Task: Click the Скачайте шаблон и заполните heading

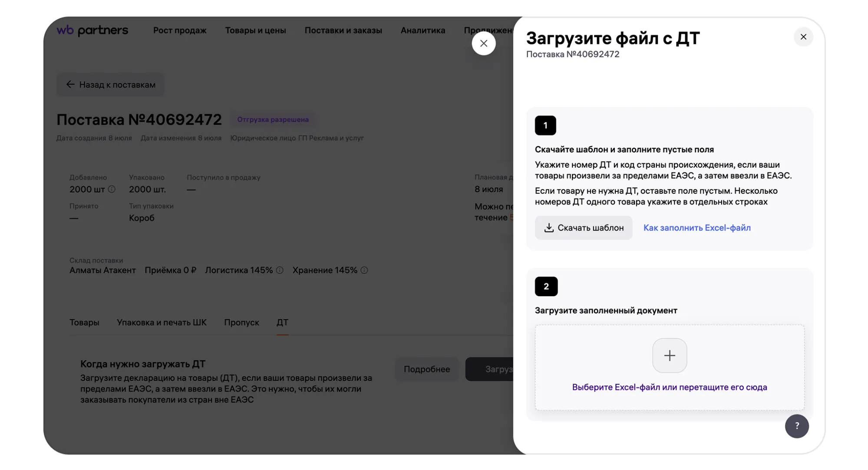Action: [624, 149]
